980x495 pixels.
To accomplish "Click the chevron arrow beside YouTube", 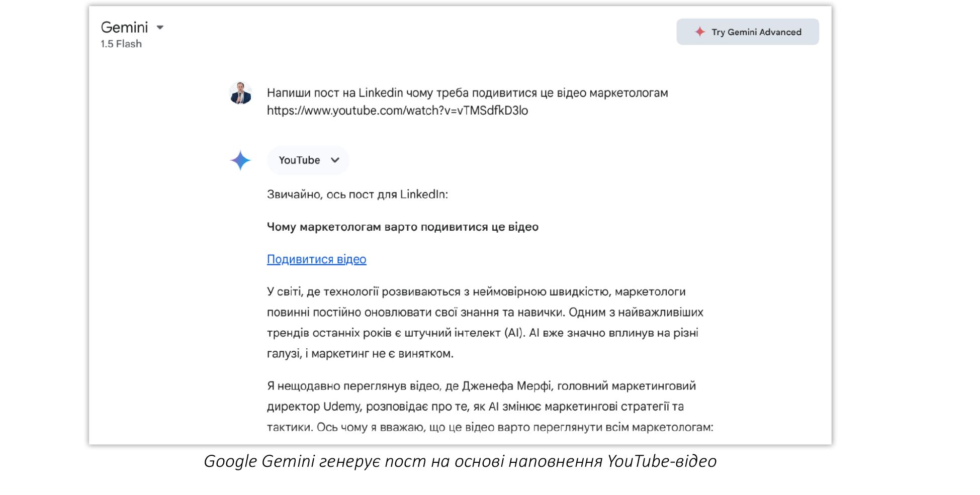I will (x=335, y=160).
